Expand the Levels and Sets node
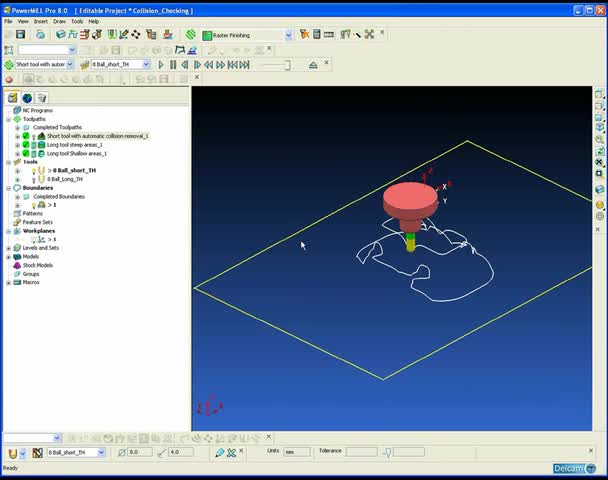This screenshot has height=480, width=608. click(x=8, y=248)
